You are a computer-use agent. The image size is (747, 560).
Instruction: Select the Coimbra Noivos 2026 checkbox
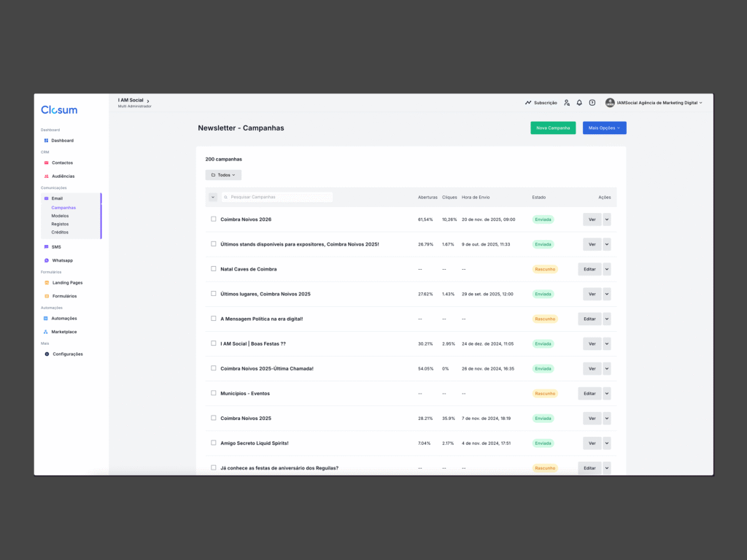point(214,219)
